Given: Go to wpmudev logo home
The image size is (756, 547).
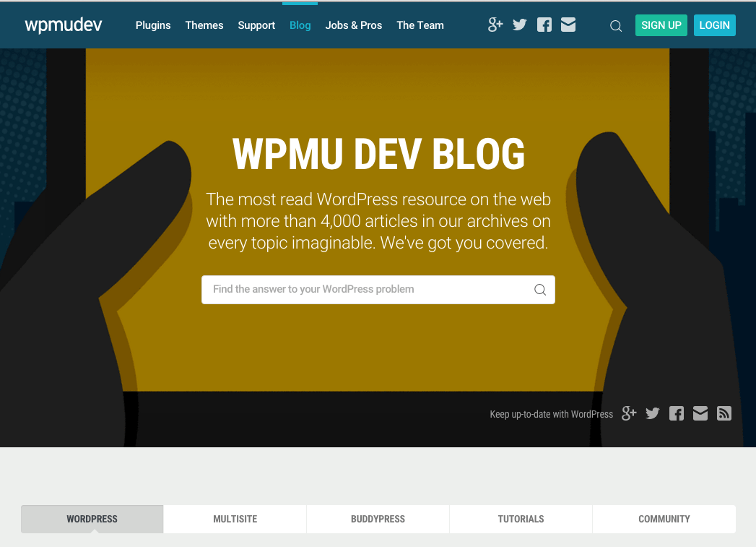Looking at the screenshot, I should tap(63, 25).
